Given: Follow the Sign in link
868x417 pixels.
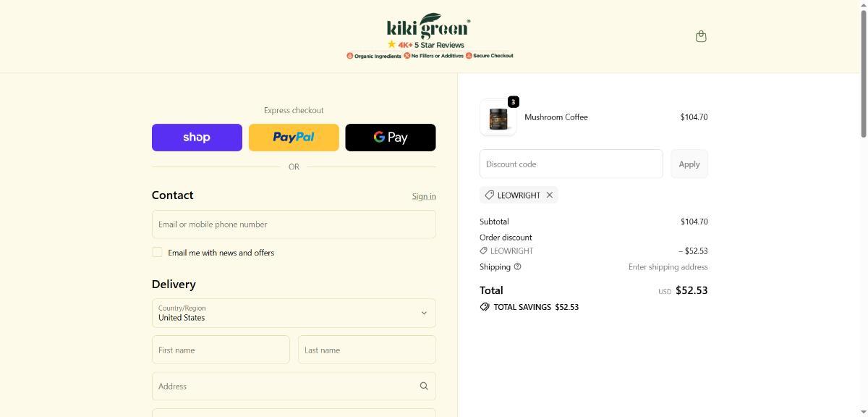Looking at the screenshot, I should point(424,196).
